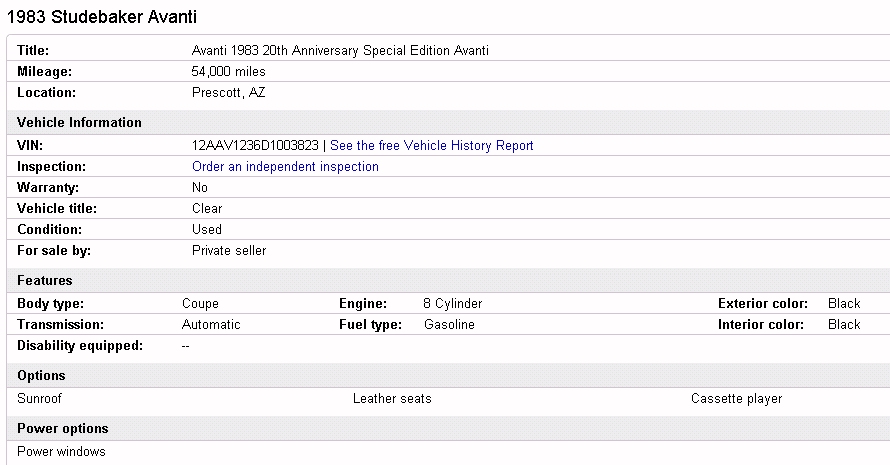Select the VIN number 12AAV1236D1003823
Viewport: 890px width, 465px height.
tap(255, 146)
